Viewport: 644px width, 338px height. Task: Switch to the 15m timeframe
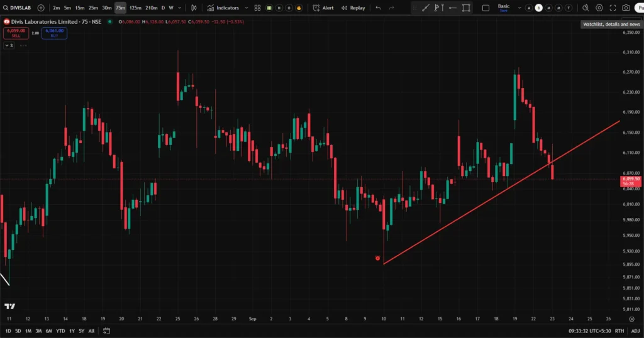[79, 8]
